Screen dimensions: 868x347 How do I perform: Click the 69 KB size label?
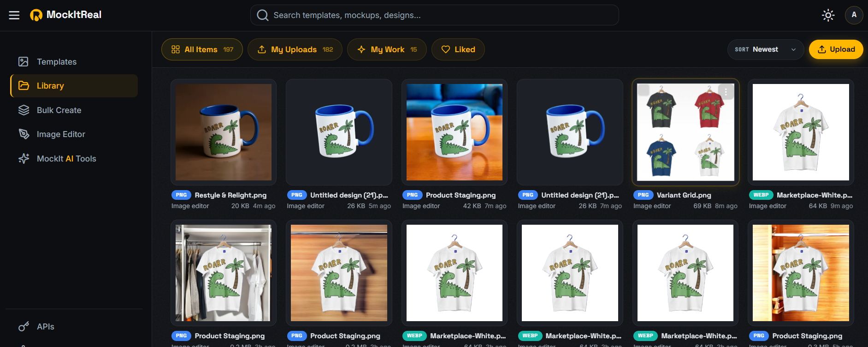pos(703,206)
